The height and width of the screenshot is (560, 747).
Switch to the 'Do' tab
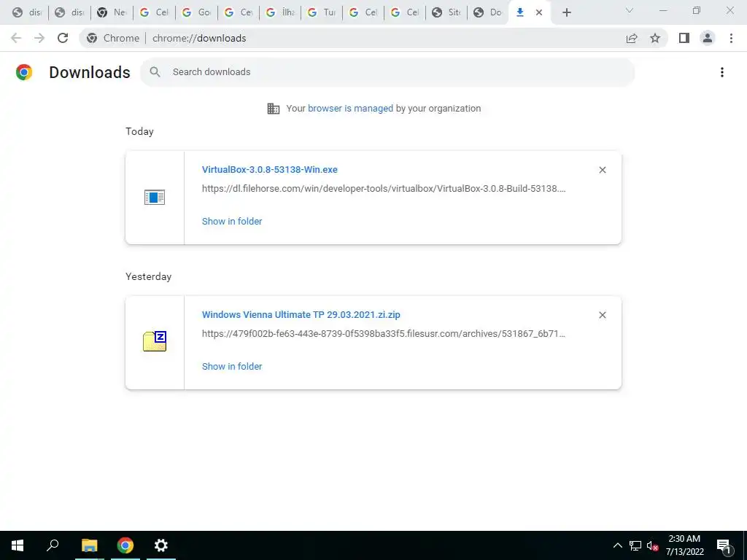pyautogui.click(x=488, y=12)
